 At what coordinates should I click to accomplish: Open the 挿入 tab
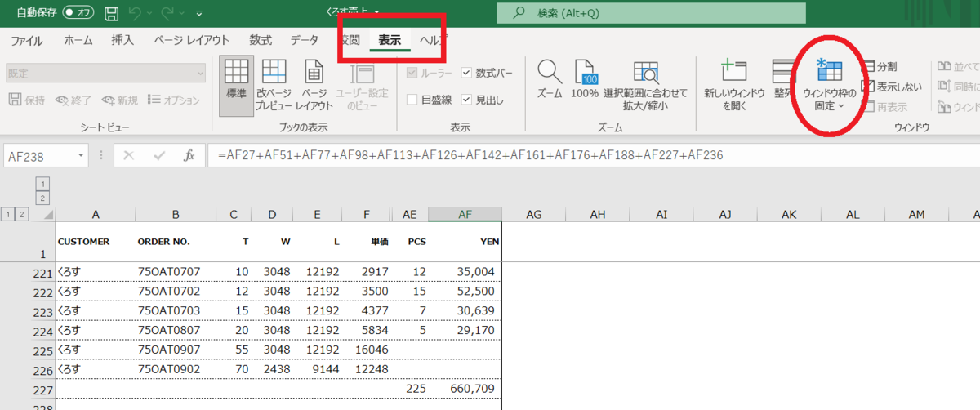click(x=122, y=40)
